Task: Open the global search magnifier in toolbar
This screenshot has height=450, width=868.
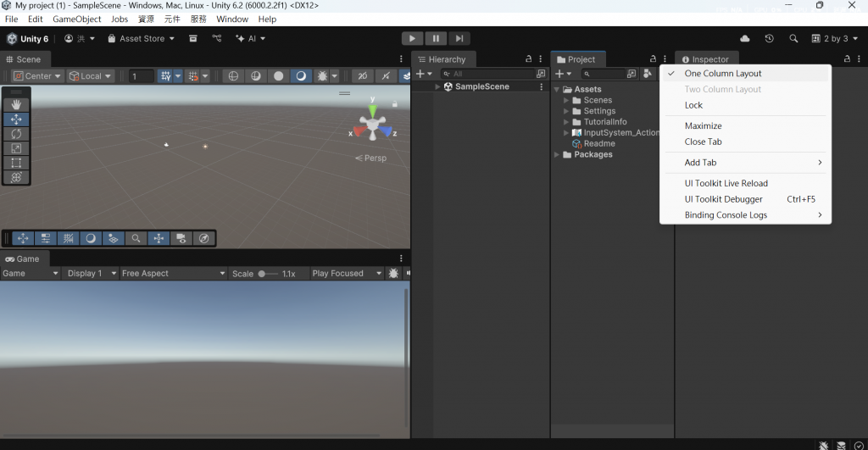Action: coord(793,38)
